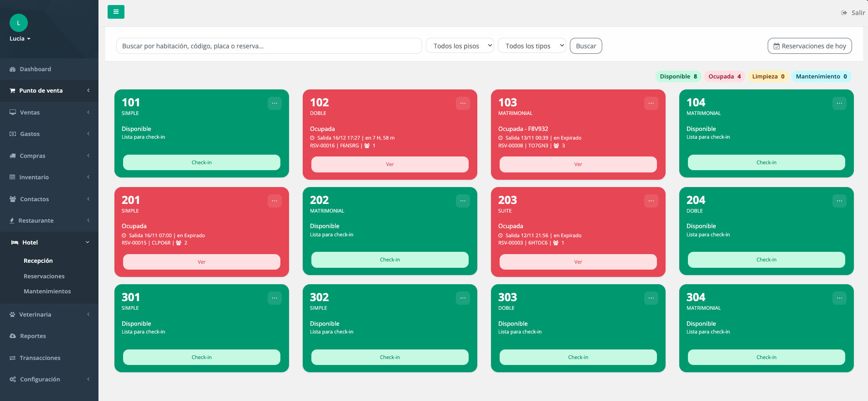Click the Compras truck icon
This screenshot has height=401, width=868.
[x=13, y=156]
